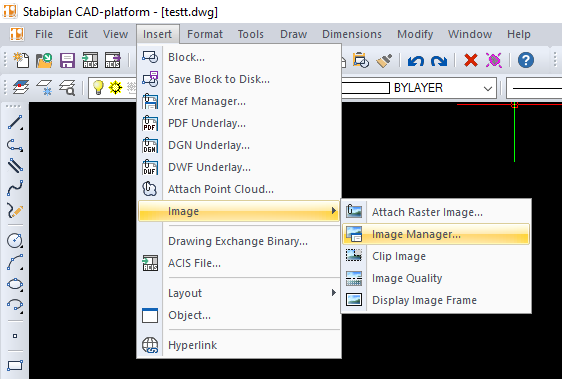The height and width of the screenshot is (379, 562).
Task: Click the layer search magnifier icon
Action: [67, 87]
